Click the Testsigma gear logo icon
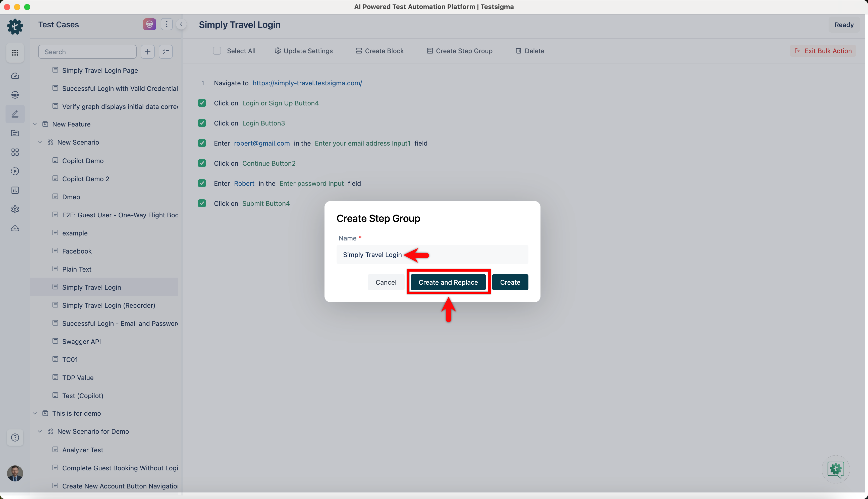 (15, 26)
